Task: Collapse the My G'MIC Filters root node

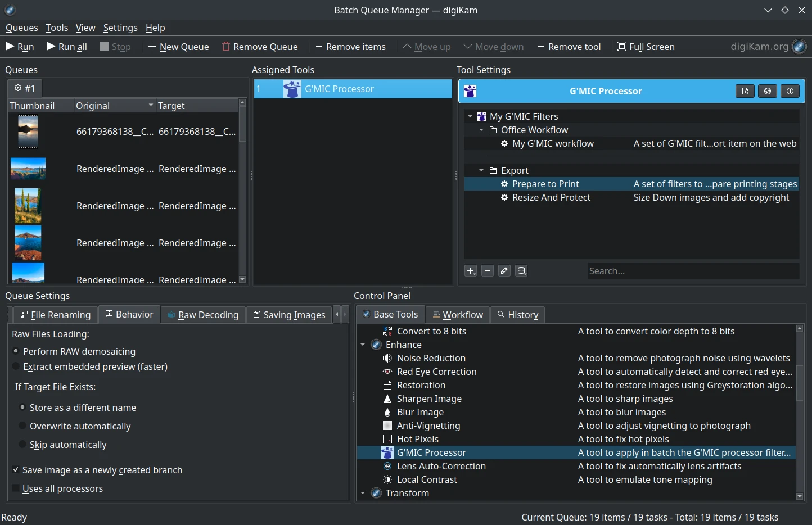Action: (x=470, y=116)
